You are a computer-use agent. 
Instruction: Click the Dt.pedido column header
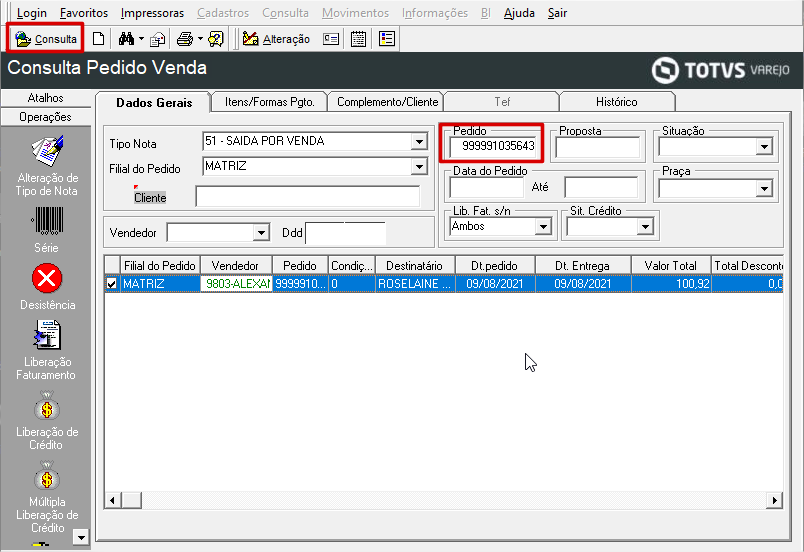[495, 265]
